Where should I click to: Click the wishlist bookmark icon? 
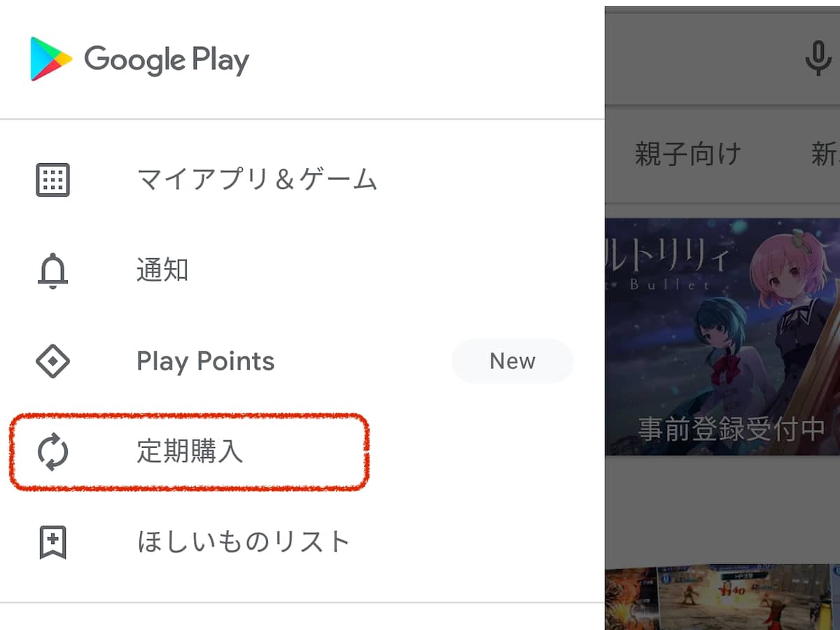pyautogui.click(x=52, y=542)
